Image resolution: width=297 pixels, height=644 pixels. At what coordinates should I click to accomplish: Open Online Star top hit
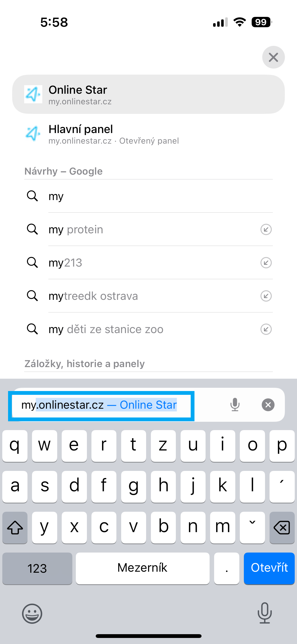(x=148, y=94)
